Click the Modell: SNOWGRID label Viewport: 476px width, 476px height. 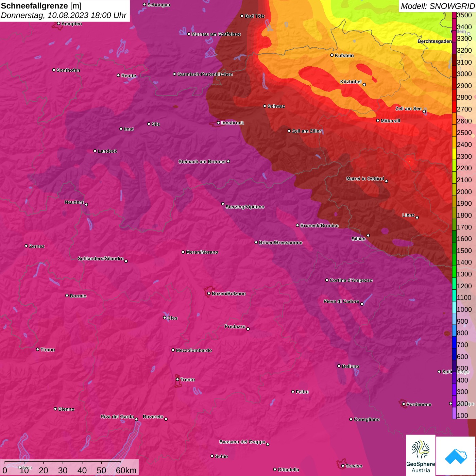[x=438, y=6]
